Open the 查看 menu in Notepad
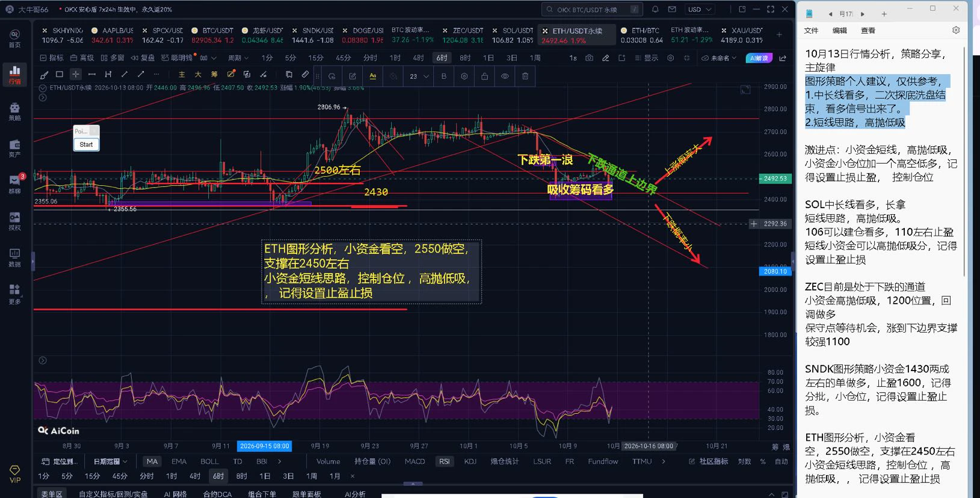The height and width of the screenshot is (498, 980). (x=868, y=30)
